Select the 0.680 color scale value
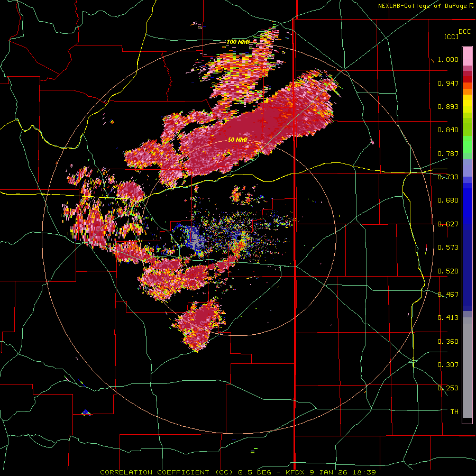The width and height of the screenshot is (476, 476). pos(448,200)
